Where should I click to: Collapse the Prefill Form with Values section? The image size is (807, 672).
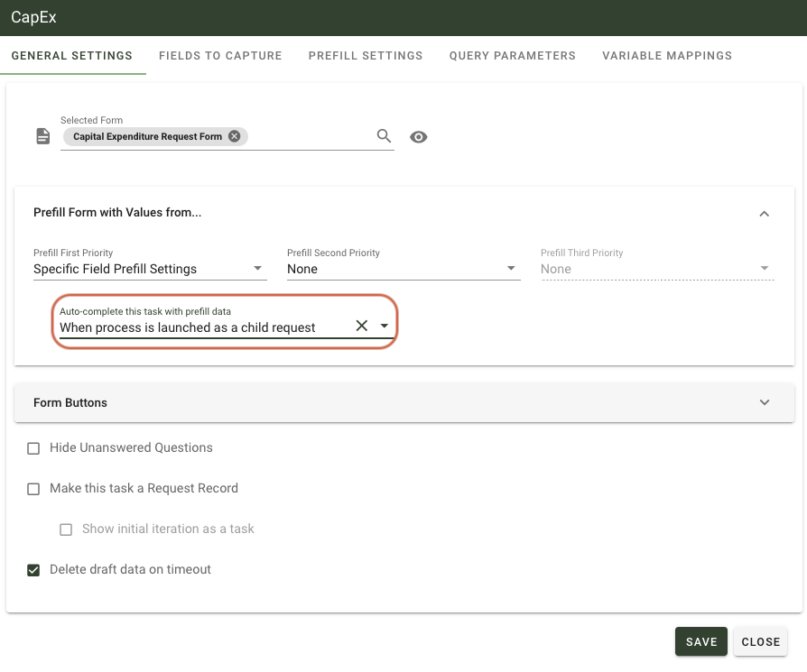[765, 214]
